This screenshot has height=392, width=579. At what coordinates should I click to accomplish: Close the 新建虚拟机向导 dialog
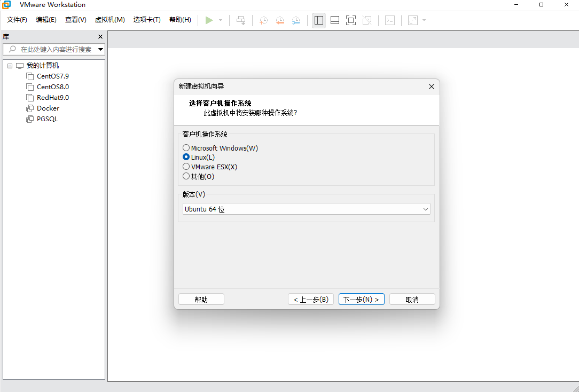[431, 87]
